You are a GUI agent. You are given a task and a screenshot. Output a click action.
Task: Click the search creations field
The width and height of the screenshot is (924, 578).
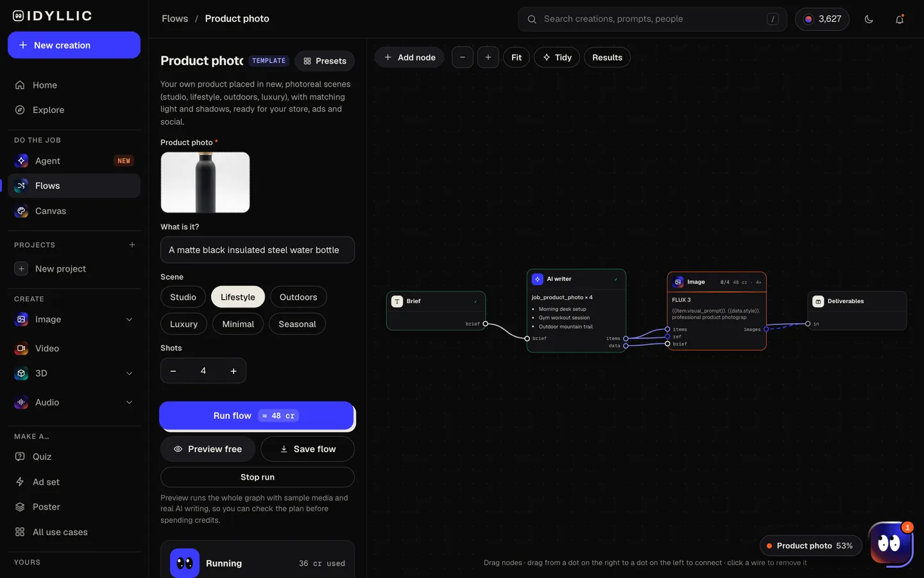(x=653, y=19)
